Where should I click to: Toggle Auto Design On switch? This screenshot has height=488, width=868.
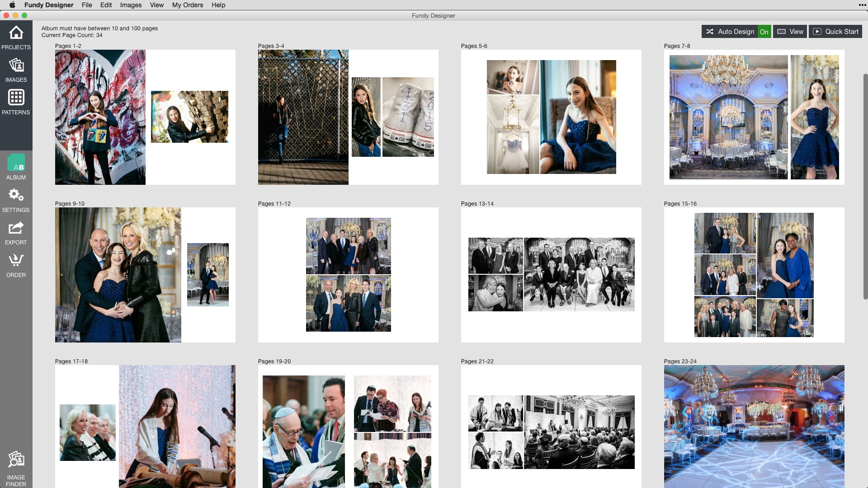[x=764, y=32]
